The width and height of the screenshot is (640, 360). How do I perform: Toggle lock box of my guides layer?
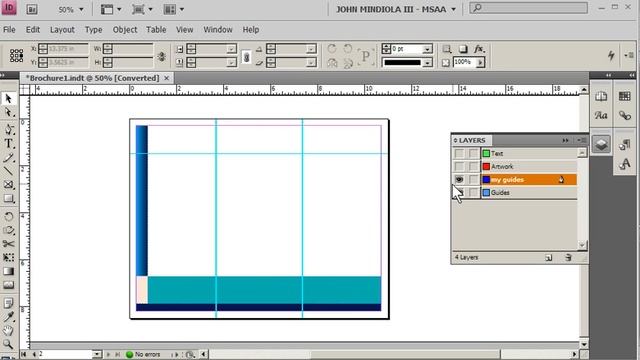pyautogui.click(x=473, y=180)
